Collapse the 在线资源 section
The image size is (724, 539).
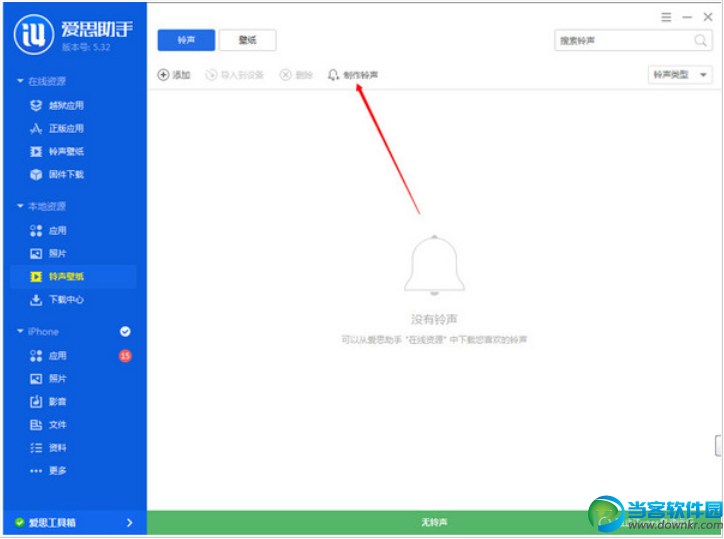click(20, 81)
